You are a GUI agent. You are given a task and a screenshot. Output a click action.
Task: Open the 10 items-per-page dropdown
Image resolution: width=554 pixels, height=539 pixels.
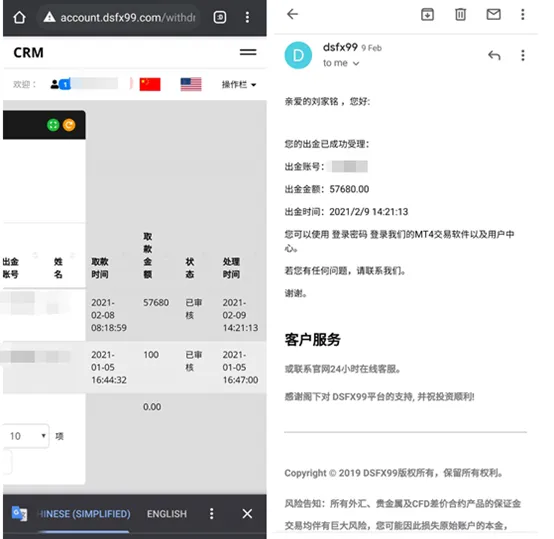click(x=26, y=436)
